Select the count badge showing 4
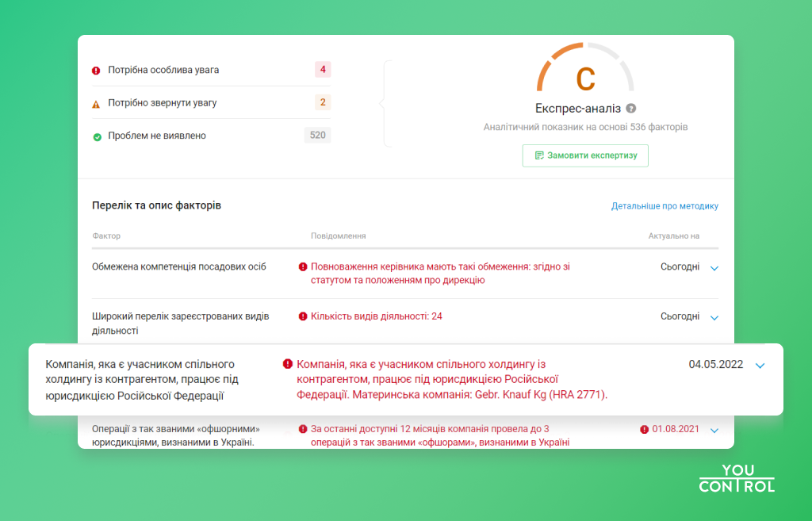This screenshot has width=812, height=521. pos(323,70)
